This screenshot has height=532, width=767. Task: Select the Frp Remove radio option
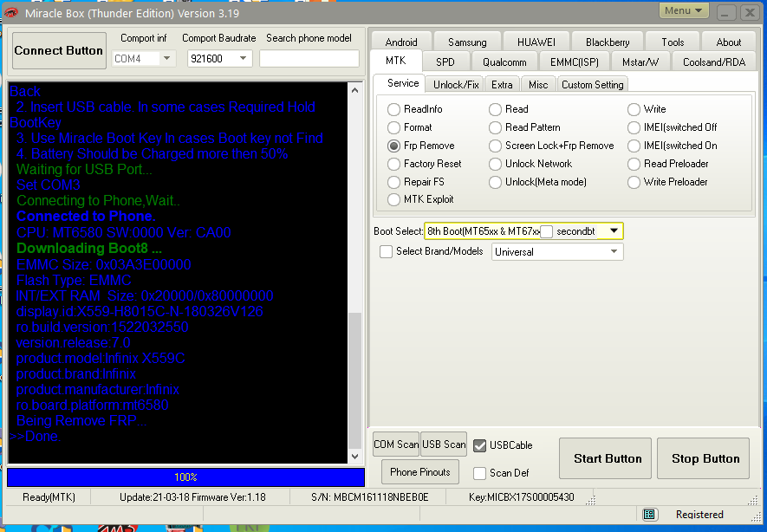(394, 146)
